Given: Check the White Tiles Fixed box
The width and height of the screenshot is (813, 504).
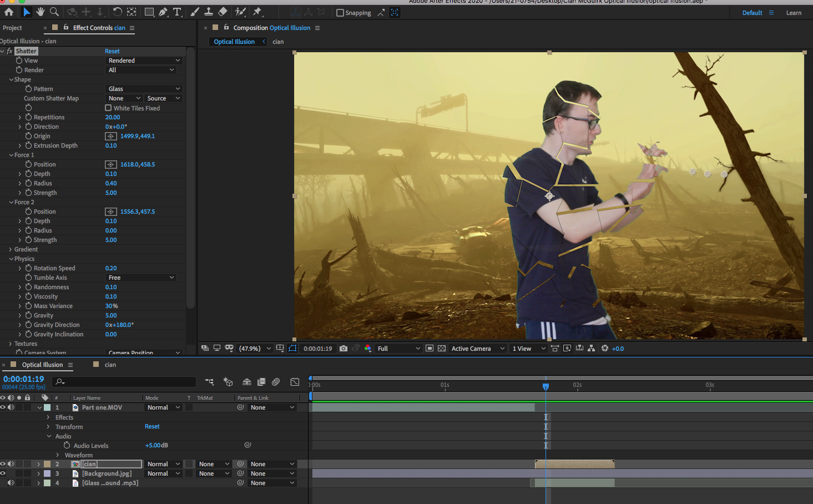Looking at the screenshot, I should 108,108.
